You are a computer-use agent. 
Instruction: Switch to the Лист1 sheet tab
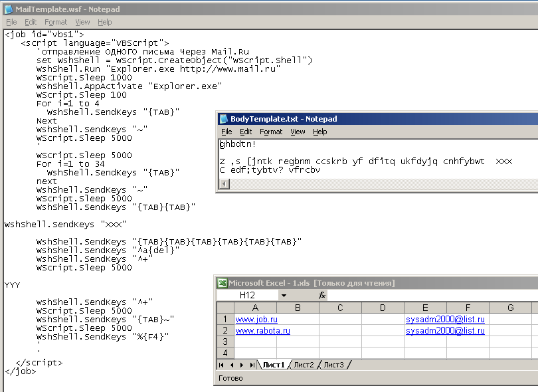(274, 365)
